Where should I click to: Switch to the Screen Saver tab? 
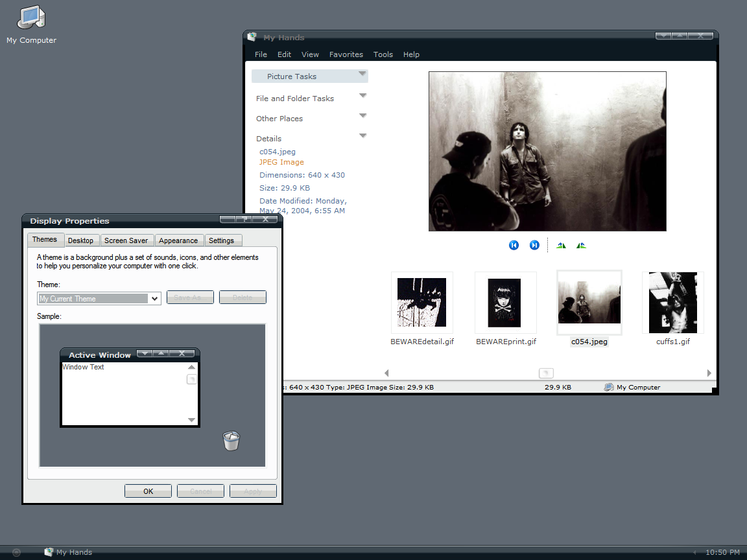point(126,240)
